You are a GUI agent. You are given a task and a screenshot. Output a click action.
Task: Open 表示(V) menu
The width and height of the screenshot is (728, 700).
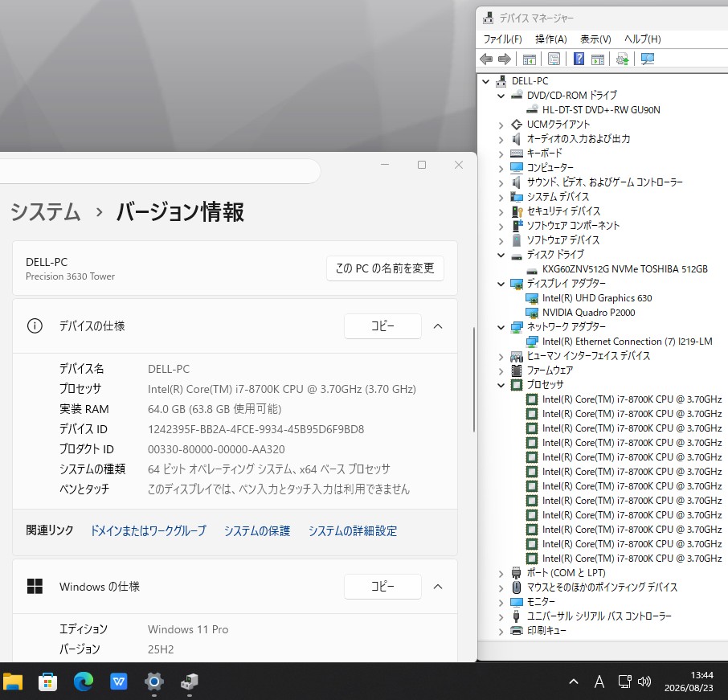[x=595, y=39]
